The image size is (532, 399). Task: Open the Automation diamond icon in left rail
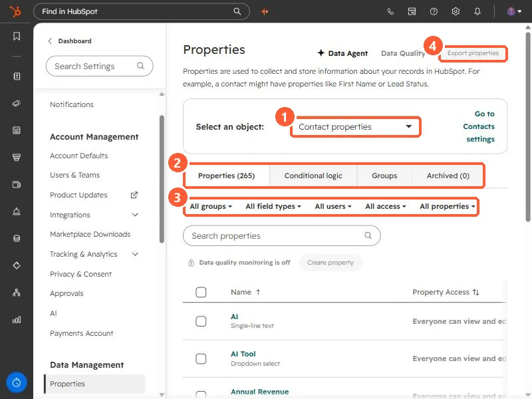click(x=16, y=265)
